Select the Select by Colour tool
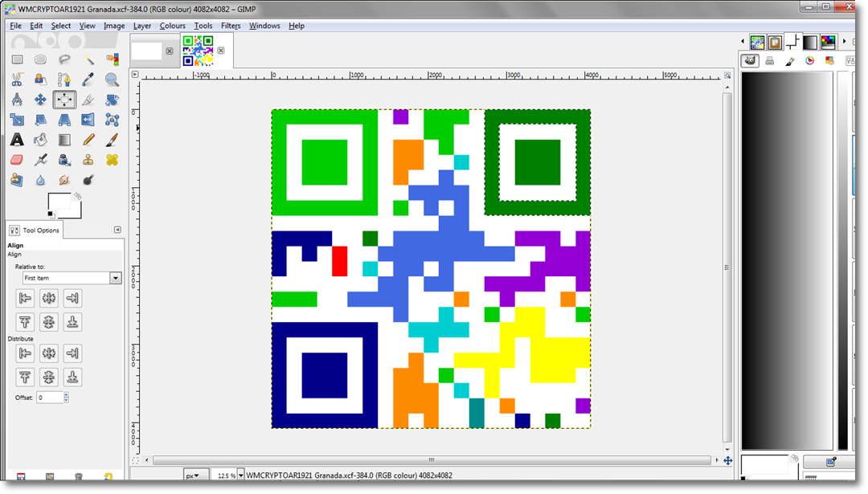 click(x=112, y=59)
